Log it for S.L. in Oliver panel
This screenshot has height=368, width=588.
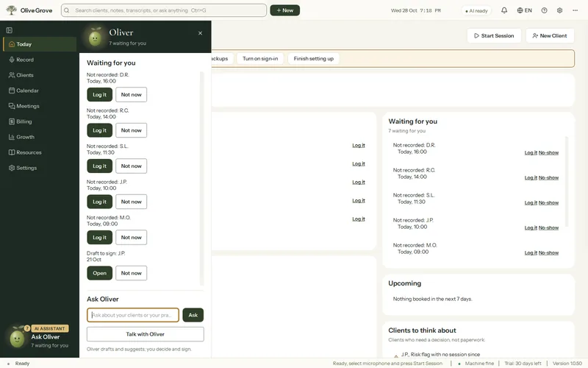coord(100,166)
